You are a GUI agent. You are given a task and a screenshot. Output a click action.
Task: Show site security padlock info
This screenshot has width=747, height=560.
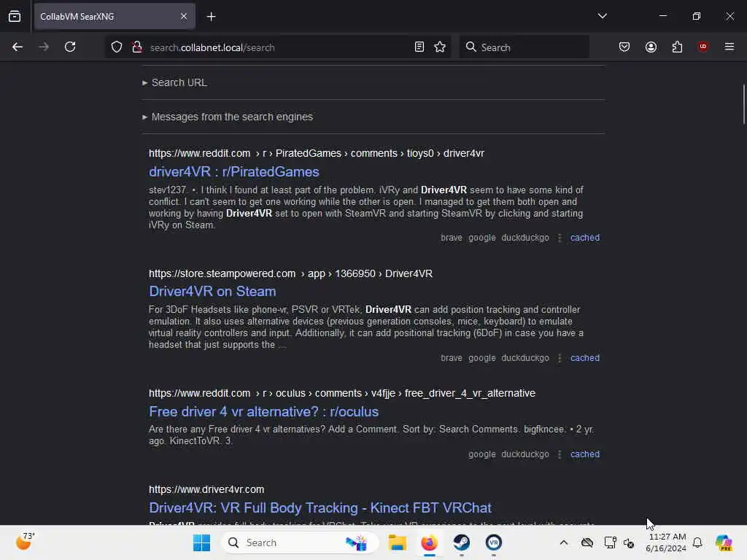[137, 47]
